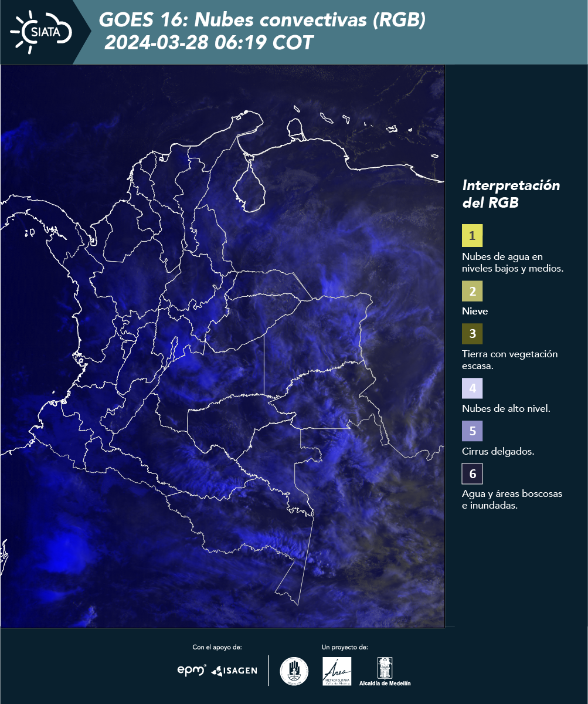Click the label 'Agua y áreas boscosas e inundadas.'
The width and height of the screenshot is (588, 704).
(x=512, y=500)
